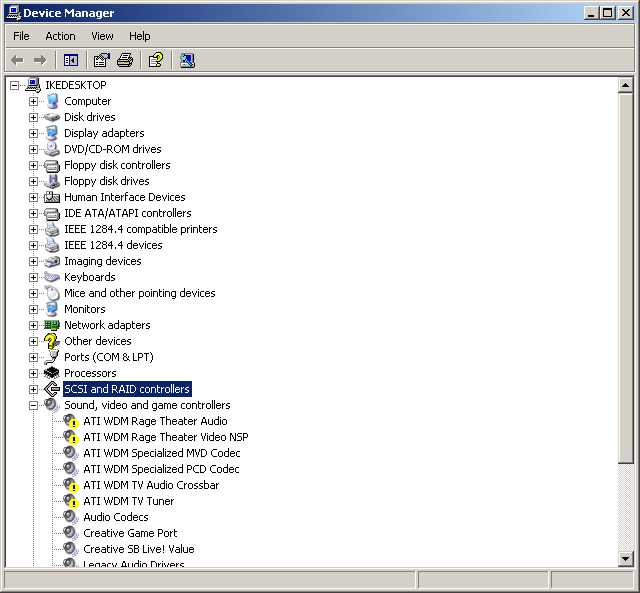The height and width of the screenshot is (593, 640).
Task: Select ATI WDM Specialized PCD Codec
Action: point(161,469)
